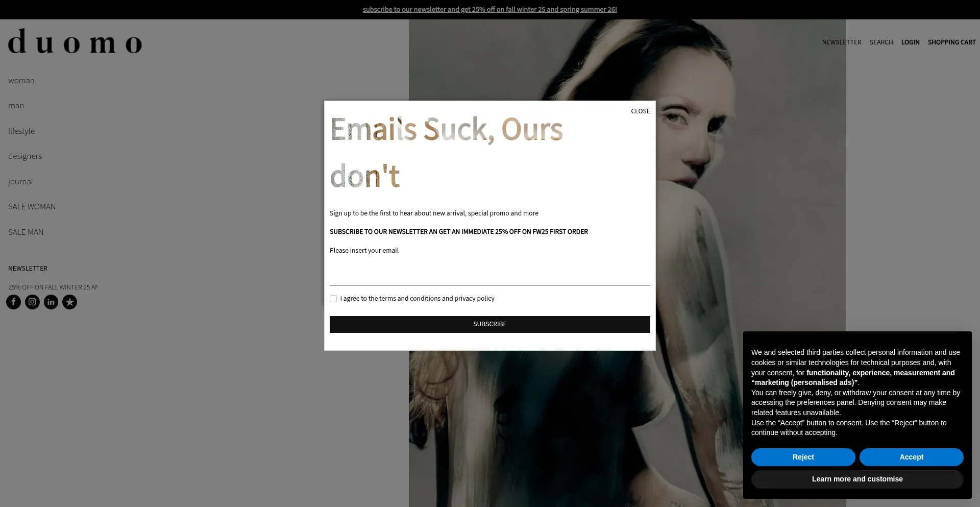980x507 pixels.
Task: Open the LinkedIn social icon
Action: (x=51, y=302)
